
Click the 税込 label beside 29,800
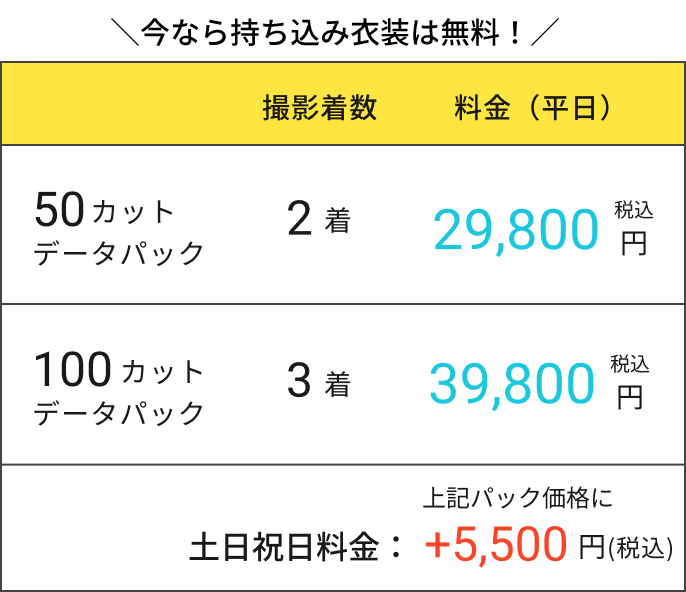click(633, 210)
